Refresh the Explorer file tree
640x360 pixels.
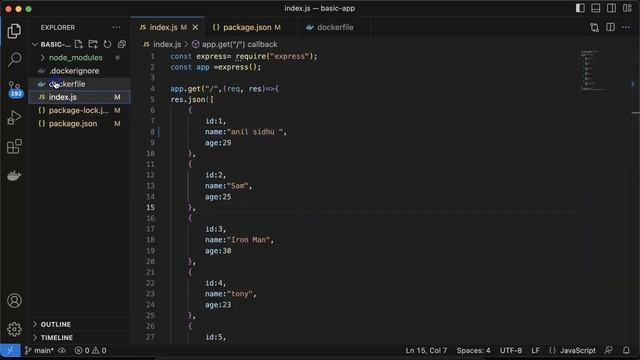(107, 44)
